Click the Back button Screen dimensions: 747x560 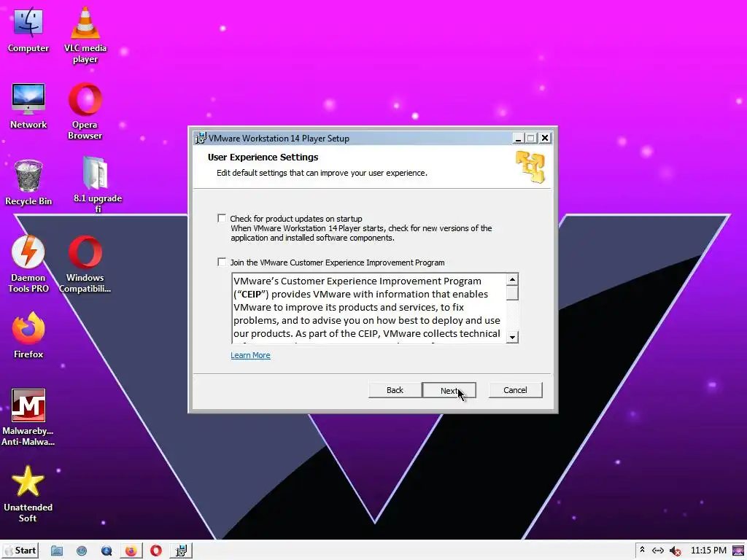tap(395, 390)
